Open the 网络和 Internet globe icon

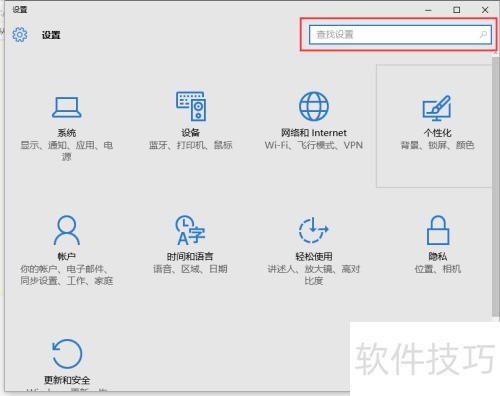(314, 106)
